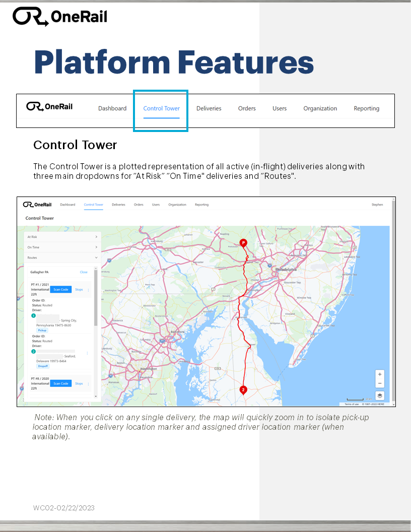Click the teal stop 2 circle for Seaford
This screenshot has height=532, width=411.
(x=34, y=352)
